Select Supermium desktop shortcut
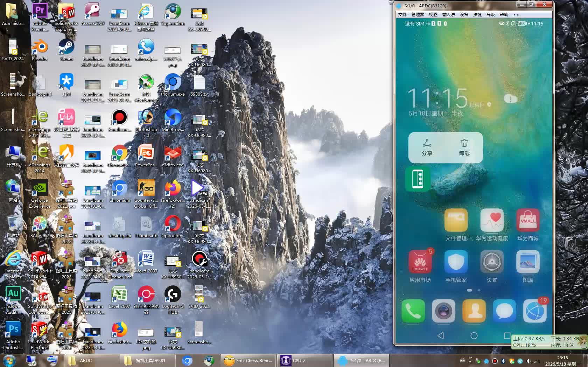The width and height of the screenshot is (588, 367). [x=173, y=14]
